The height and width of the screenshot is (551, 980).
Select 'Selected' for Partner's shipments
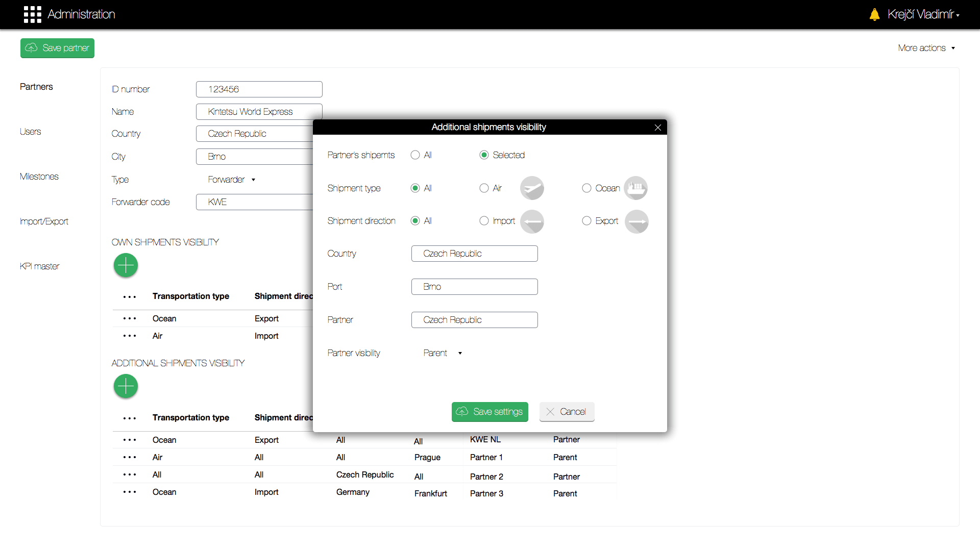tap(484, 155)
